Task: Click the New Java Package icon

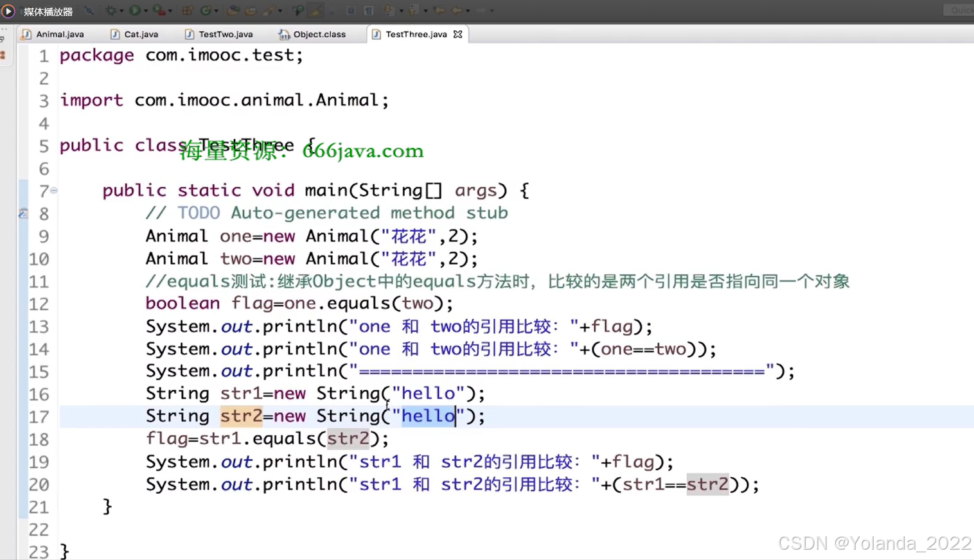Action: pos(188,11)
